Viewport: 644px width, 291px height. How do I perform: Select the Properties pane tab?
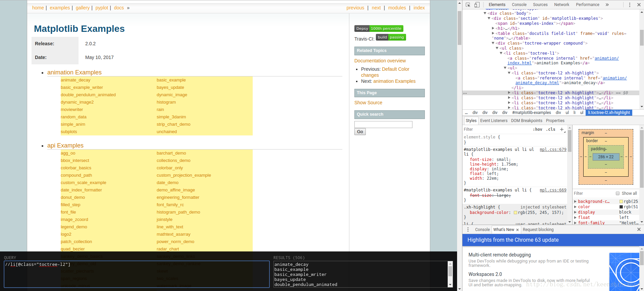click(555, 121)
